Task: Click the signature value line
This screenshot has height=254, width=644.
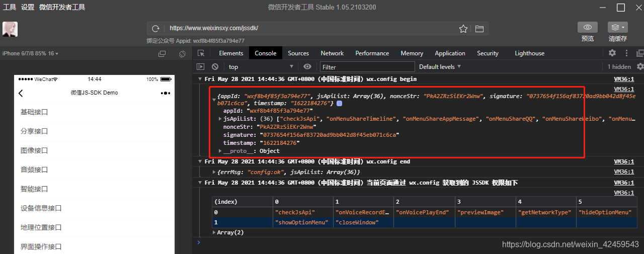Action: [311, 135]
